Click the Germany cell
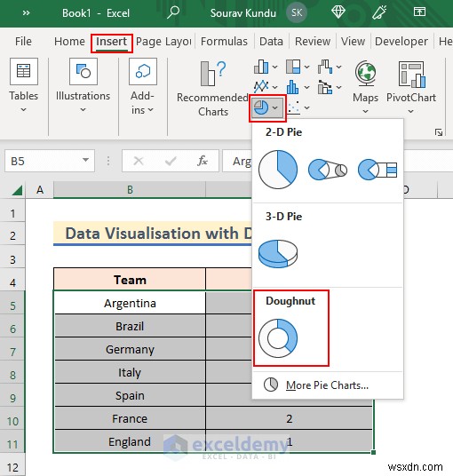The width and height of the screenshot is (453, 476). 130,349
